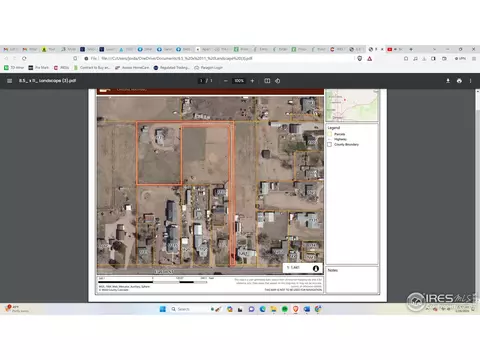Screen dimensions: 480x360
Task: Open Spotify from the taskbar
Action: pyautogui.click(x=285, y=309)
